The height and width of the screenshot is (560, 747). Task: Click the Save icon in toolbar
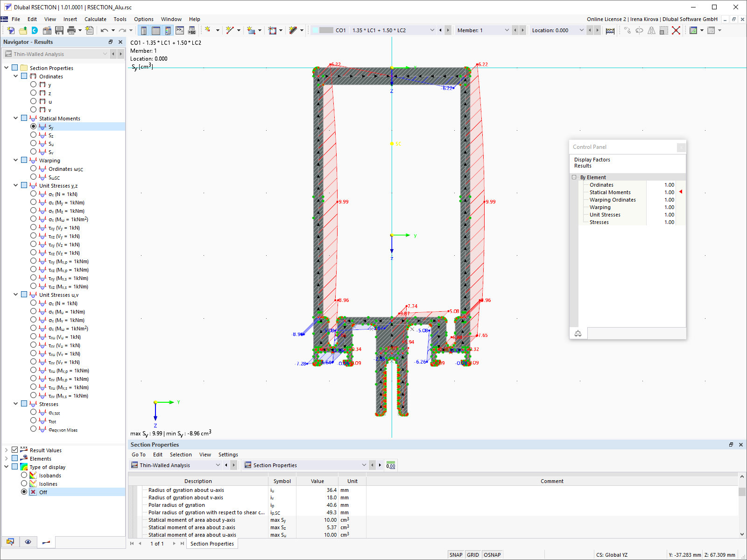point(59,30)
